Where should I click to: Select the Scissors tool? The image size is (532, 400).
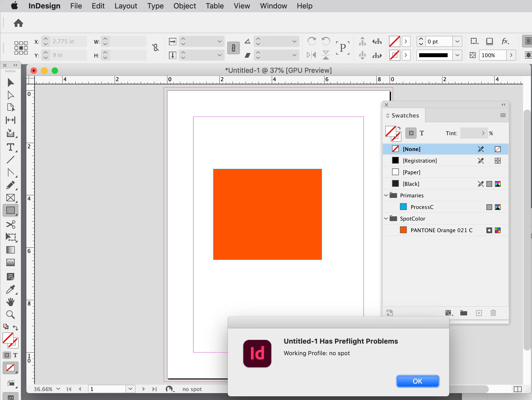(11, 225)
